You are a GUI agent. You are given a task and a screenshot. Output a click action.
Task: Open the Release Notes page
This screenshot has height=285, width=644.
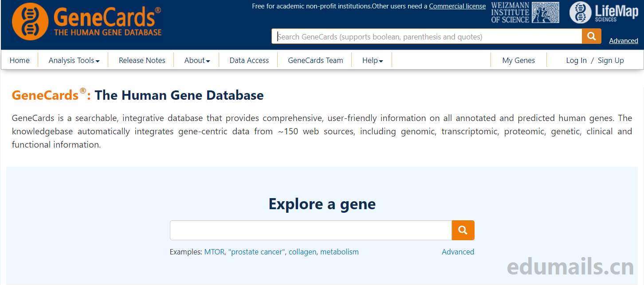point(142,60)
